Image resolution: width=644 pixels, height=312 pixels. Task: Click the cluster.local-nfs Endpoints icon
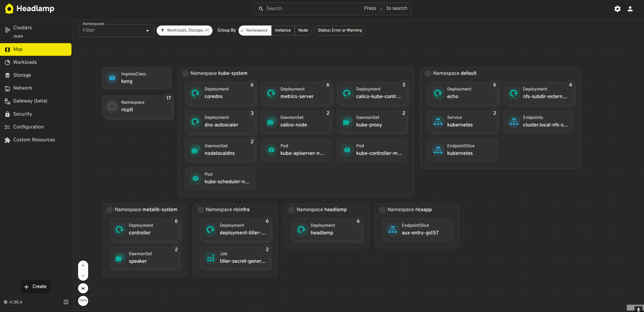click(x=514, y=121)
